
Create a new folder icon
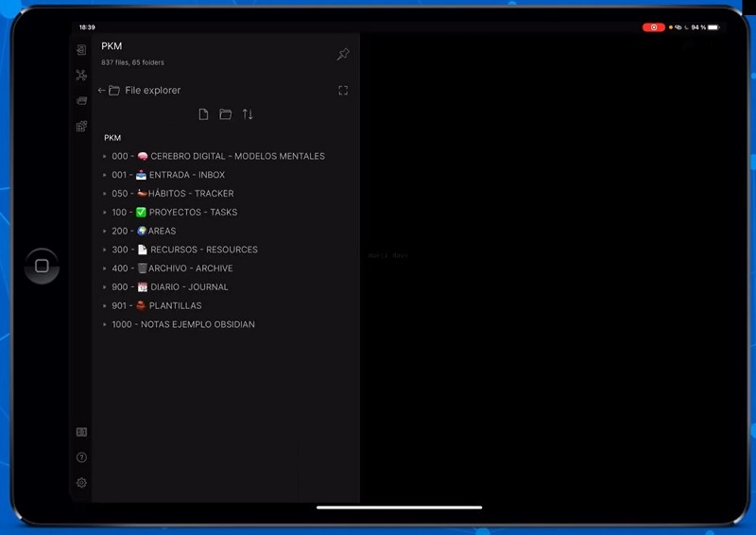click(x=225, y=114)
